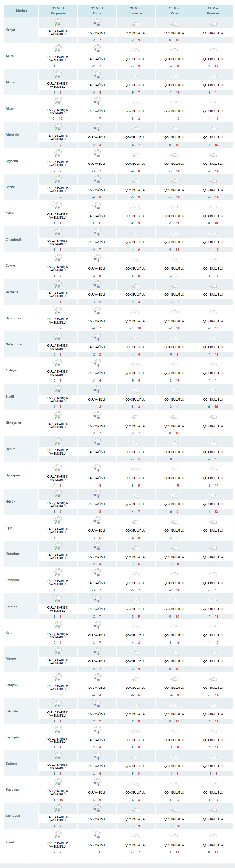Image resolution: width=235 pixels, height=868 pixels.
Task: Click Doğanhisar's KAR YAĞIŞLI text for Cuma
Action: tap(97, 347)
